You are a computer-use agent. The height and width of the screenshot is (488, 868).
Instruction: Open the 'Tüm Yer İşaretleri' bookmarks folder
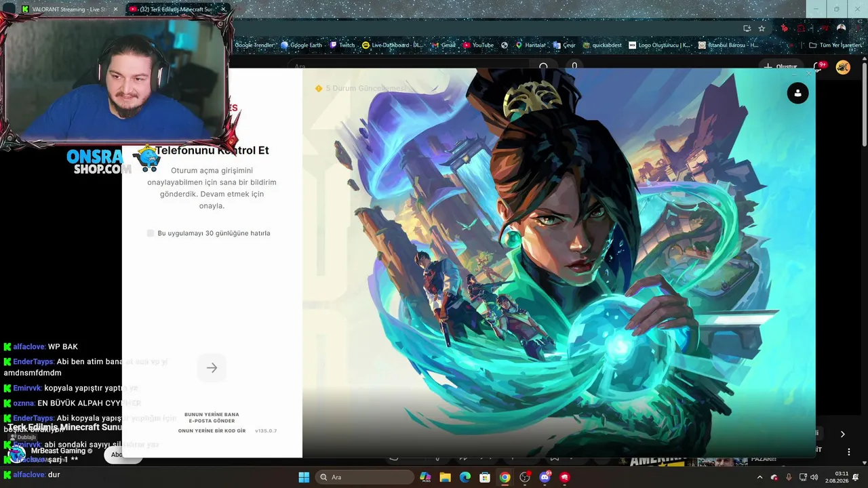click(x=836, y=45)
